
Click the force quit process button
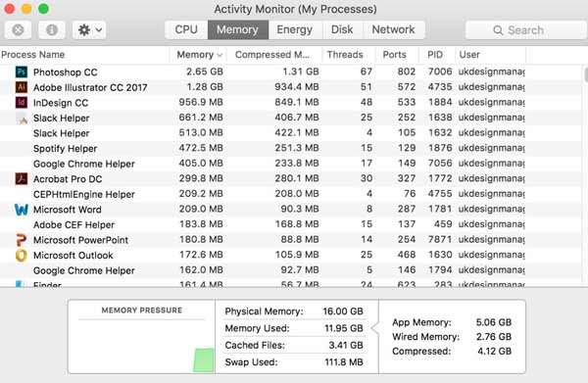point(18,29)
